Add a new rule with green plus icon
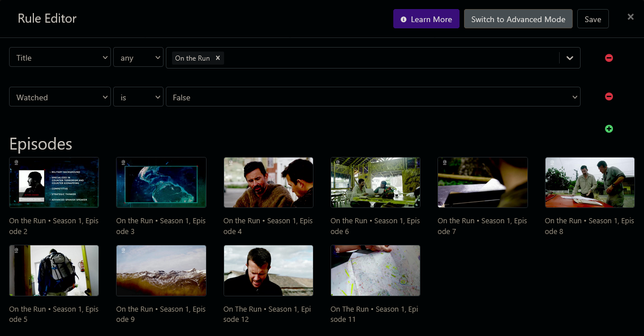644x336 pixels. point(609,129)
